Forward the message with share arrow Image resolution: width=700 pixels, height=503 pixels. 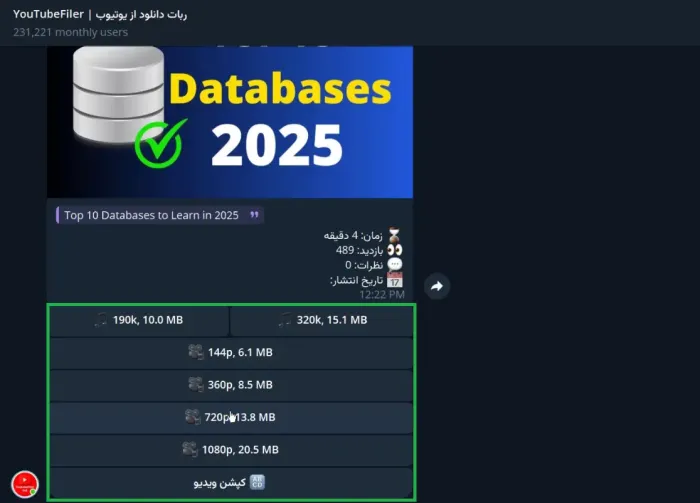point(437,286)
